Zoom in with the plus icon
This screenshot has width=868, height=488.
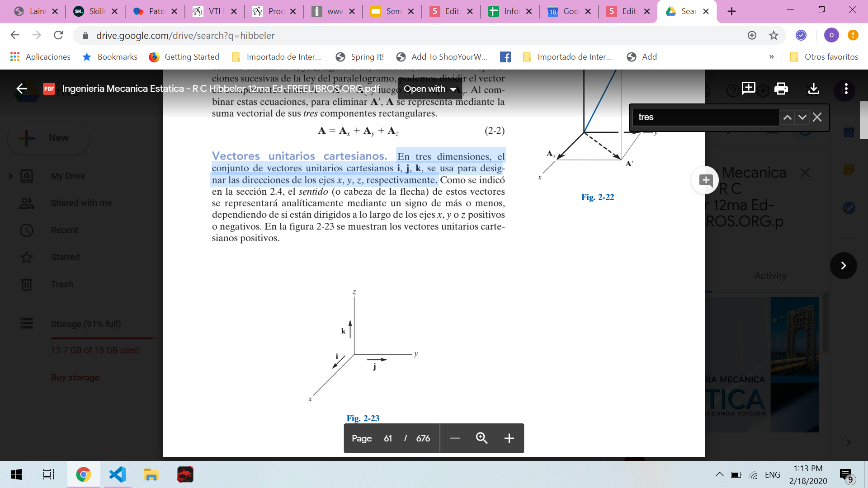(509, 438)
